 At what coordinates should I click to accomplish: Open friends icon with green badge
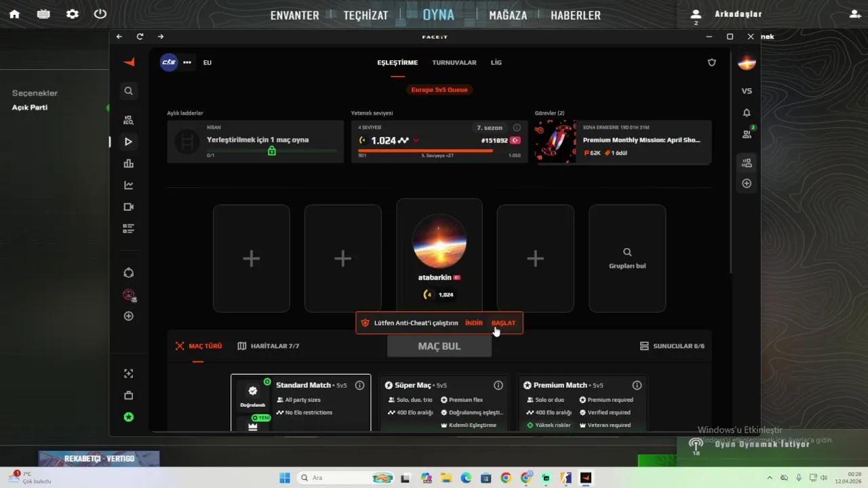747,134
